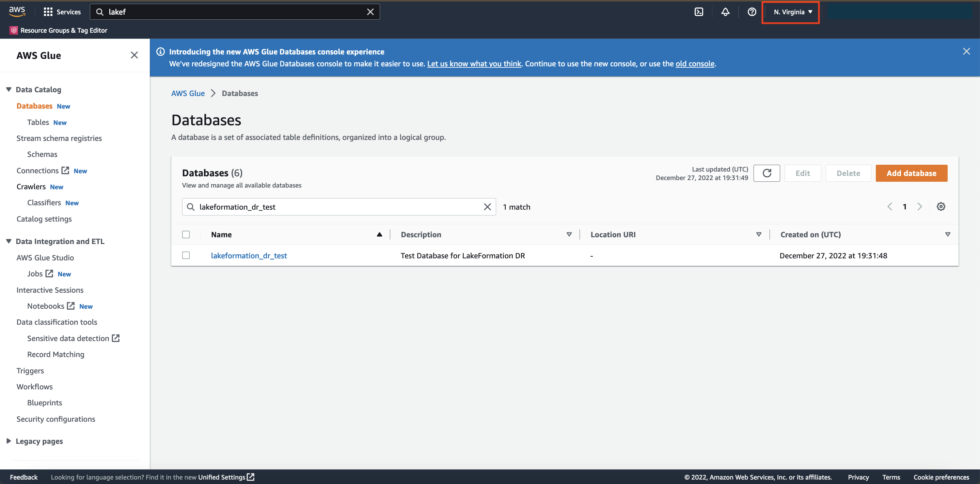Open Interactive Sessions
This screenshot has height=484, width=980.
pyautogui.click(x=50, y=290)
